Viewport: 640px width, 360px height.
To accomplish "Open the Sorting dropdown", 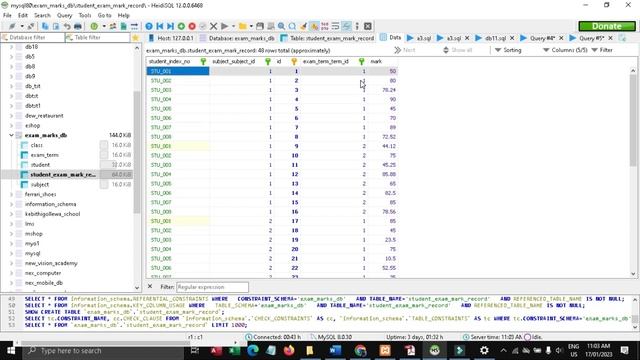I will point(508,50).
